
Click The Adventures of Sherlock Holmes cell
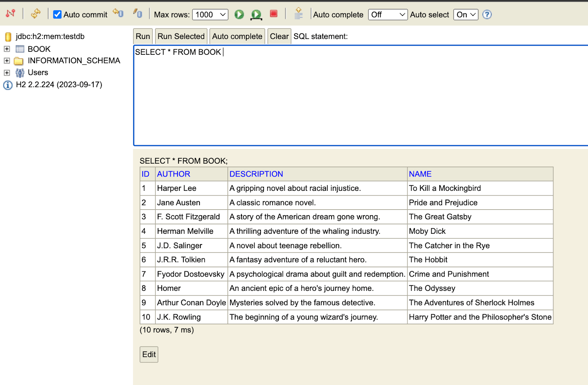480,303
